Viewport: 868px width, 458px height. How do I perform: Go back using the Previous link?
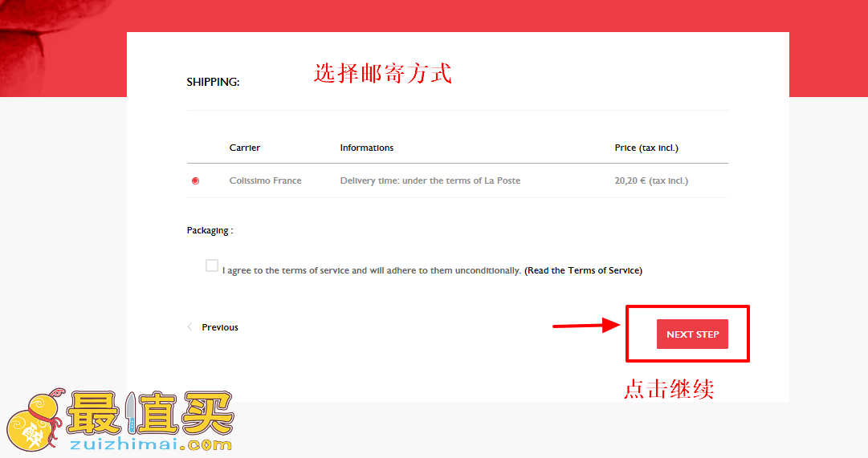pos(220,327)
